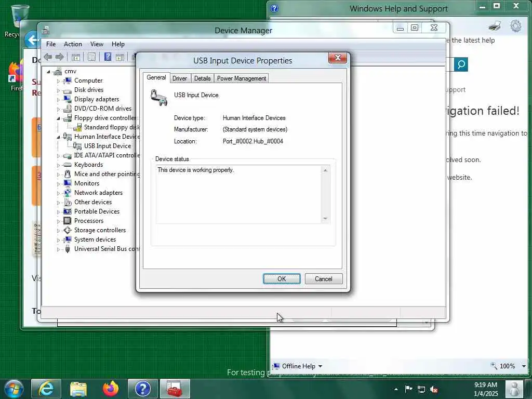This screenshot has width=532, height=399.
Task: Click the Back arrow in Device Manager toolbar
Action: (48, 57)
